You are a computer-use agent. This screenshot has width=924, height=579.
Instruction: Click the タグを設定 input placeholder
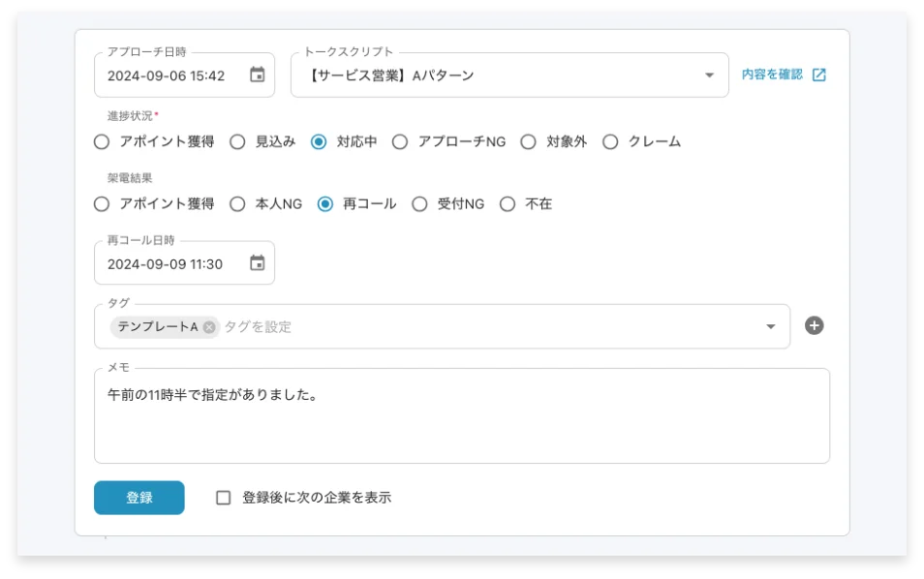[x=258, y=327]
